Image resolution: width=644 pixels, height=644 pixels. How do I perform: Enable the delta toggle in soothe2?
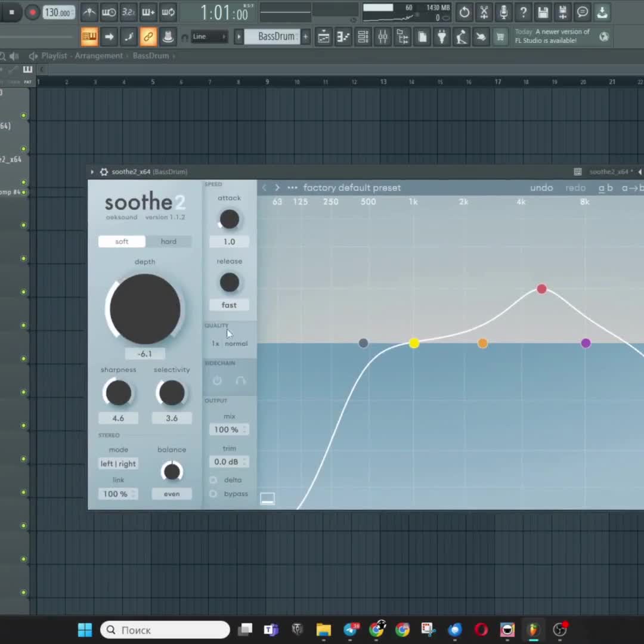pos(213,479)
